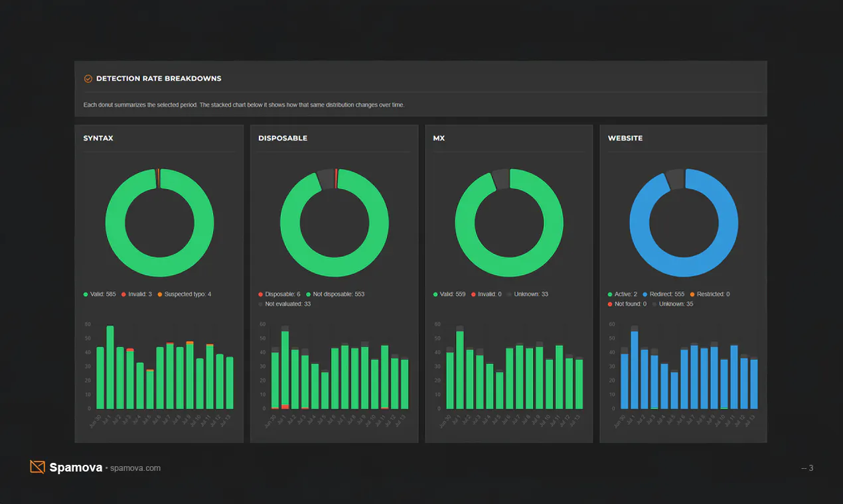Click the 'Each donut summarizes the selected period' description
Viewport: 843px width, 504px height.
pyautogui.click(x=244, y=105)
